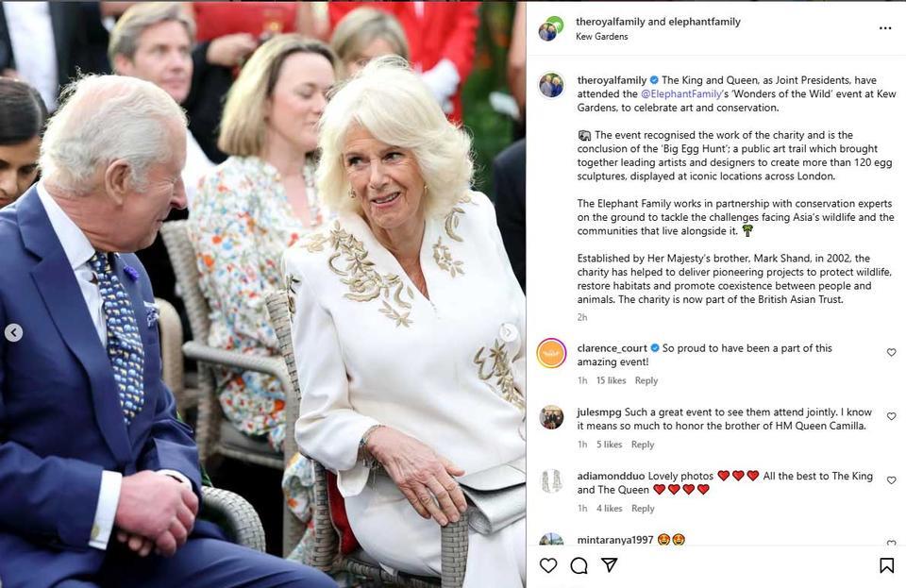The image size is (906, 588).
Task: Go to the previous photo arrow
Action: (14, 333)
